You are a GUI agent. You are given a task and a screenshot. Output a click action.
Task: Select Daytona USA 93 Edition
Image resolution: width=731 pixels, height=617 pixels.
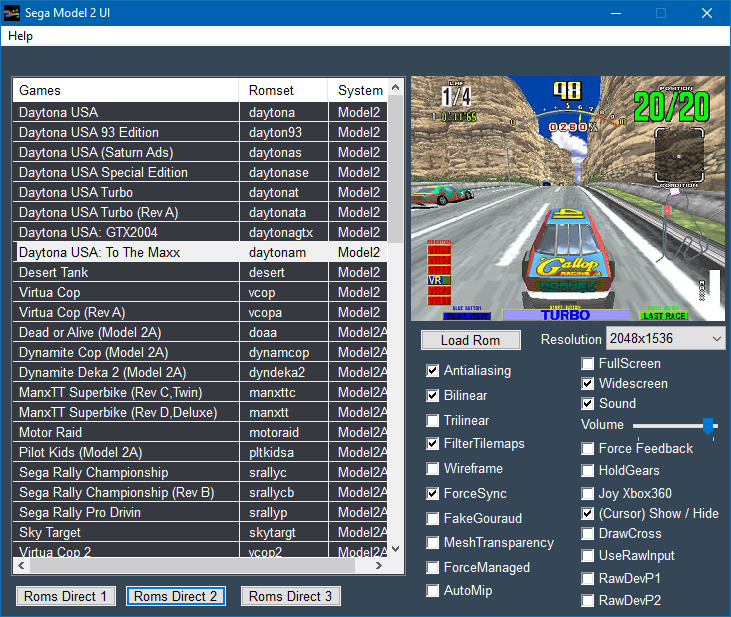tap(200, 132)
